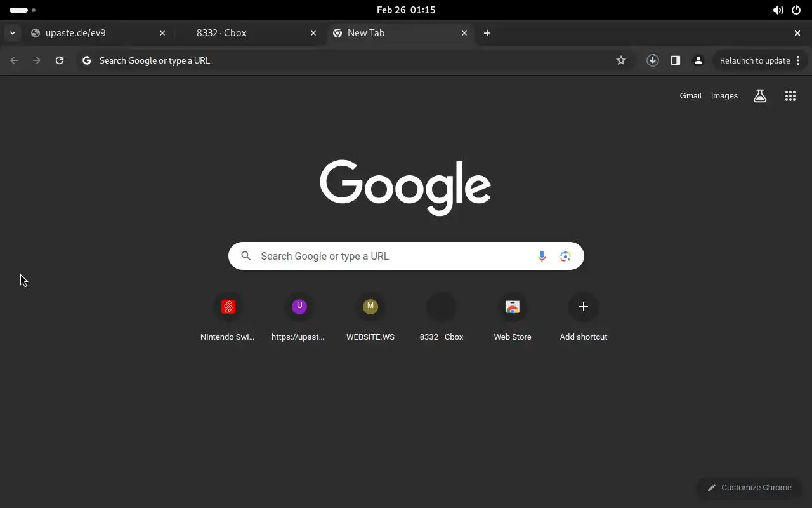
Task: Open the Gmail link
Action: click(691, 96)
